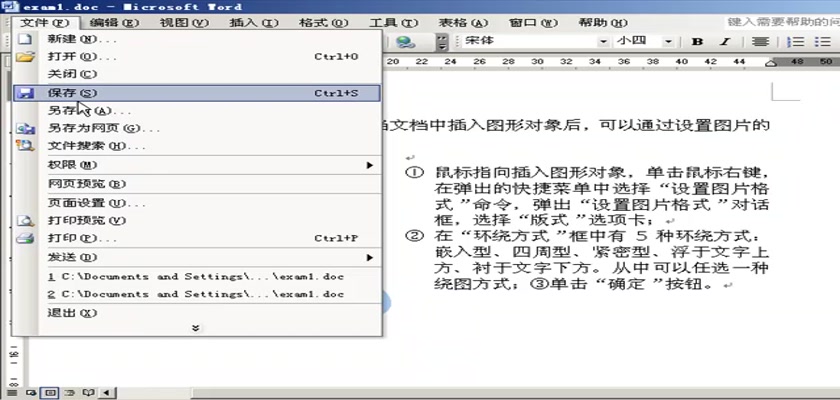Click the web page icon beside 另存为网页
The width and height of the screenshot is (840, 400).
click(x=25, y=129)
